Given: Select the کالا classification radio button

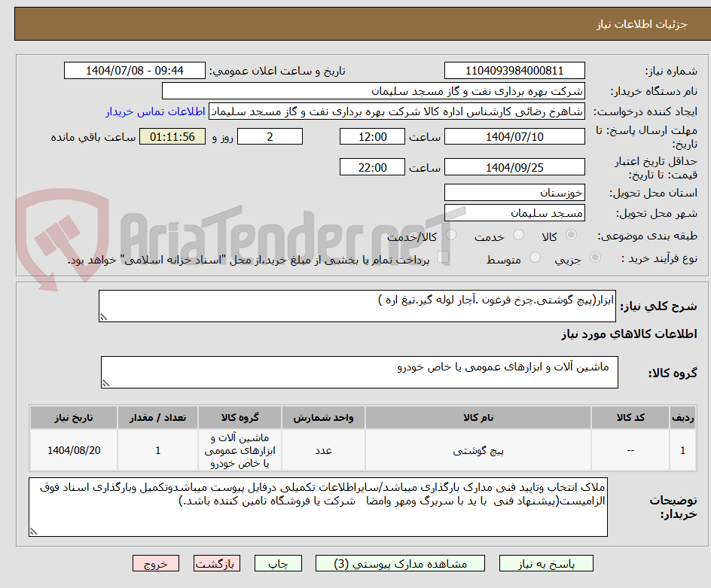Looking at the screenshot, I should coord(571,235).
